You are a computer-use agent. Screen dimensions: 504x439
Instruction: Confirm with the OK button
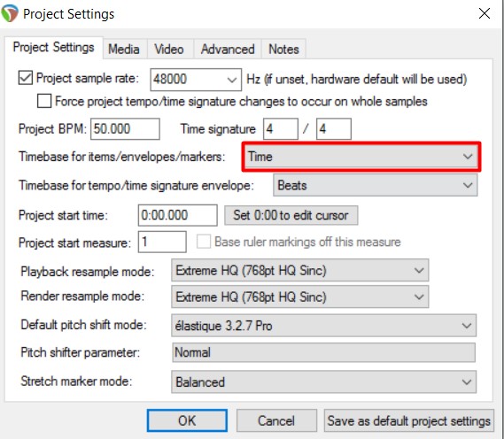coord(187,420)
